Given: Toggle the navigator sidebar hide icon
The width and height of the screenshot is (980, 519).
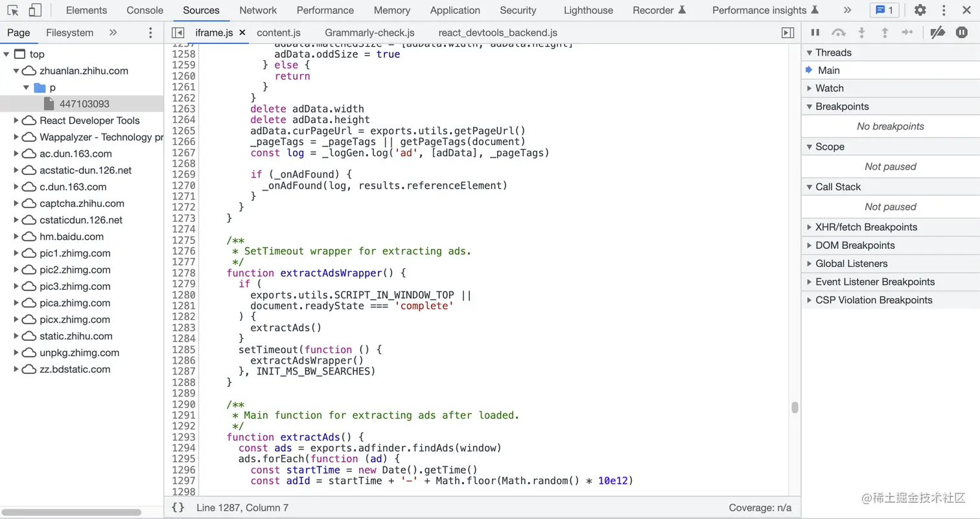Looking at the screenshot, I should (178, 32).
